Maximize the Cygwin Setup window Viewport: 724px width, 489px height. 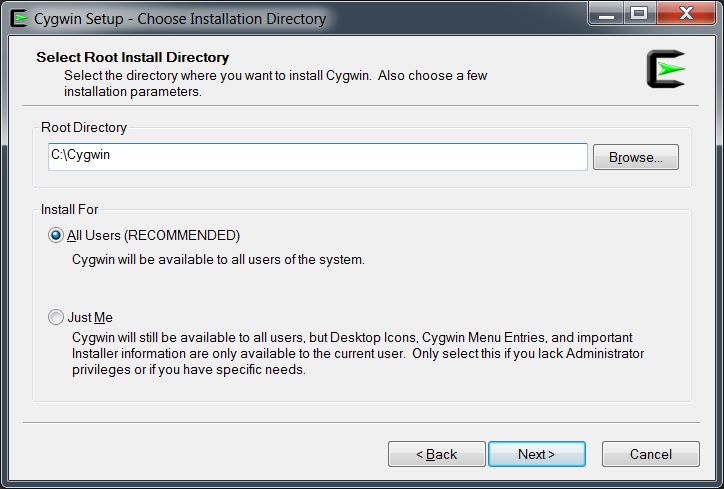tap(640, 13)
